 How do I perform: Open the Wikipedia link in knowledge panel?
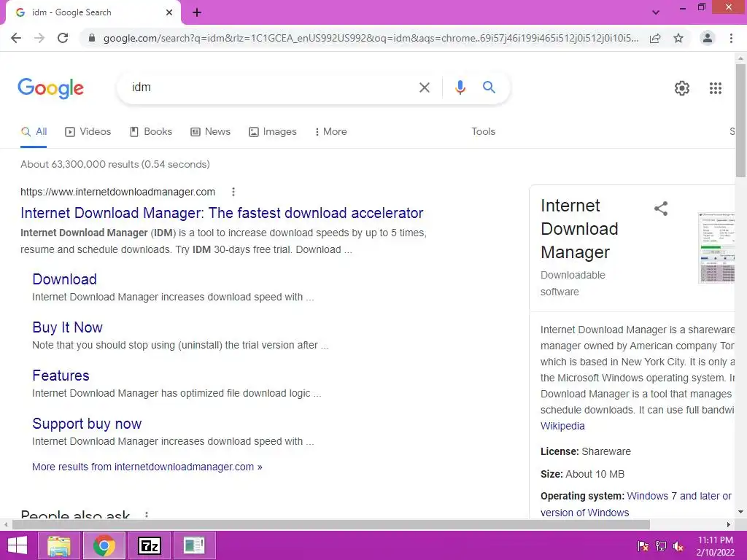coord(562,426)
